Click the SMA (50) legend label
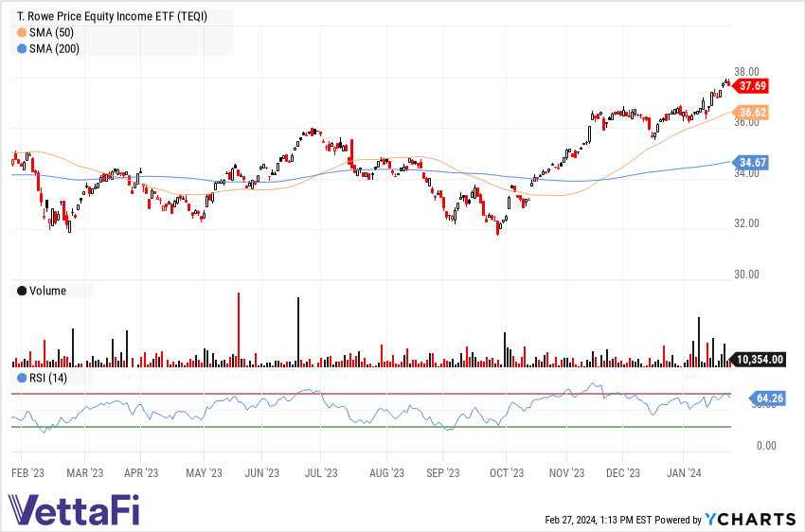The image size is (805, 532). (x=51, y=33)
